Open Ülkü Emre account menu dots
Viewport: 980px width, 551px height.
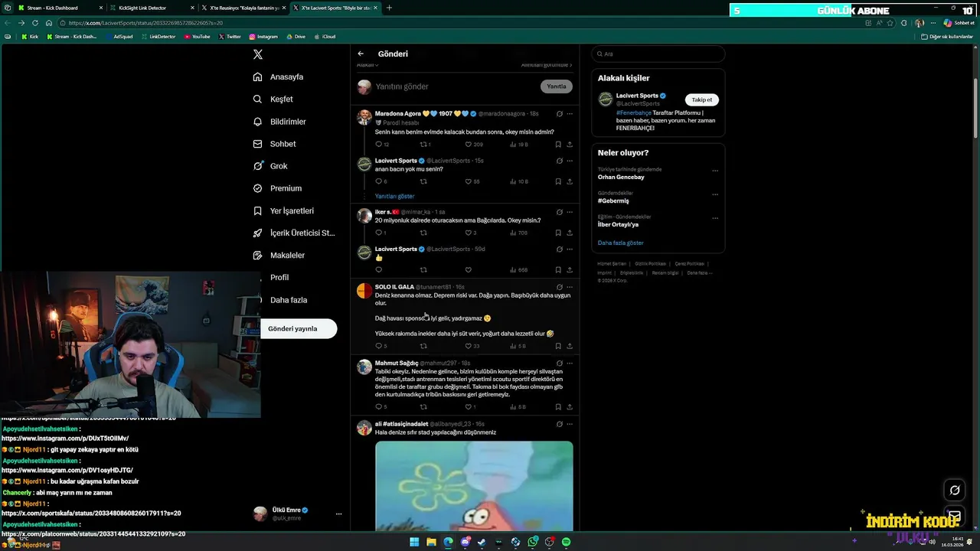pos(338,514)
